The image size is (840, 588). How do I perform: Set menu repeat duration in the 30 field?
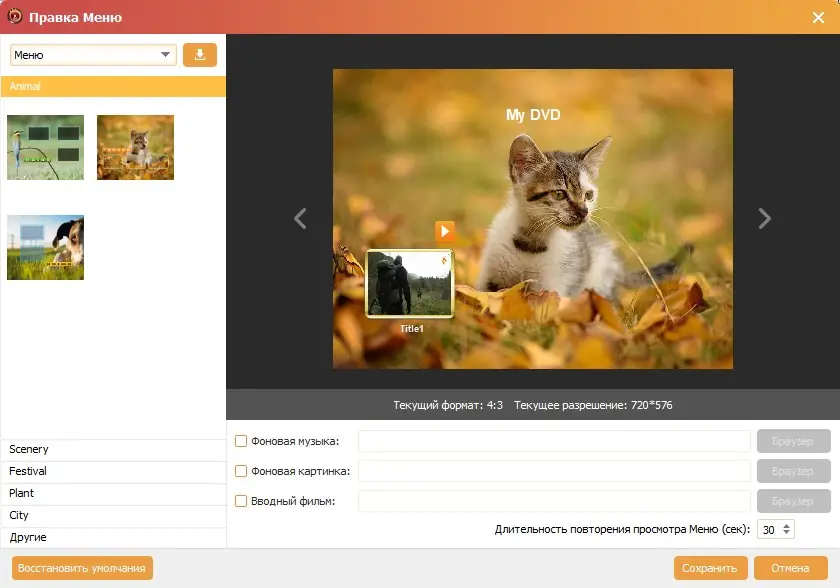click(x=770, y=527)
